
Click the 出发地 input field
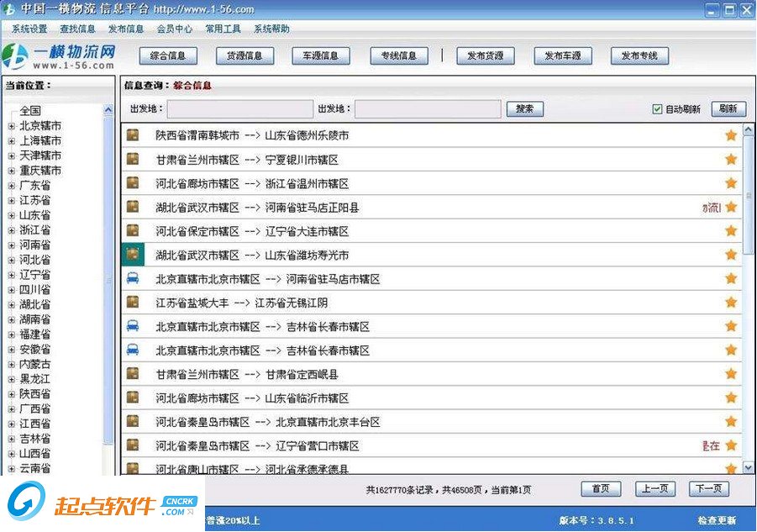point(240,108)
